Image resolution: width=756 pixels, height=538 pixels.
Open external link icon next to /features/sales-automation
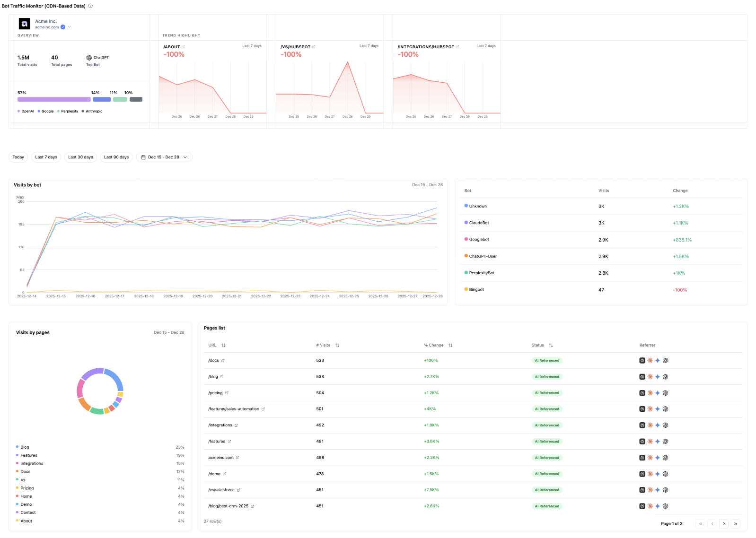263,409
